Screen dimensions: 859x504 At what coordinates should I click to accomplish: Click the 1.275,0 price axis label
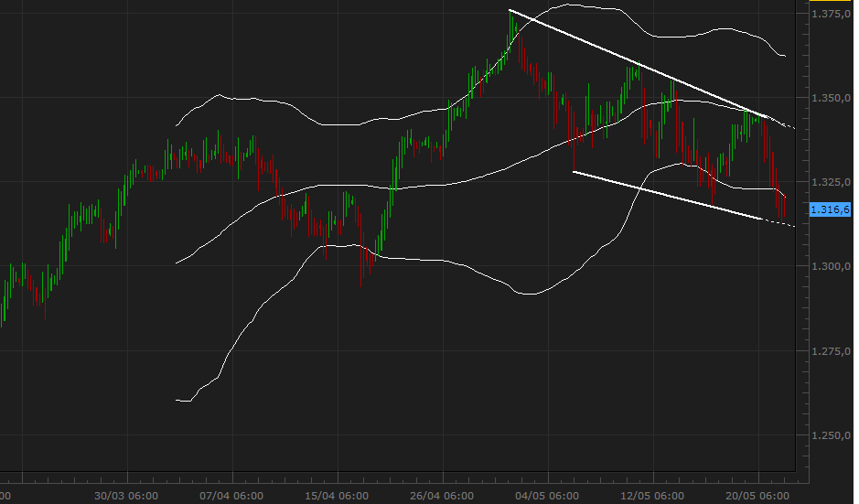(831, 351)
